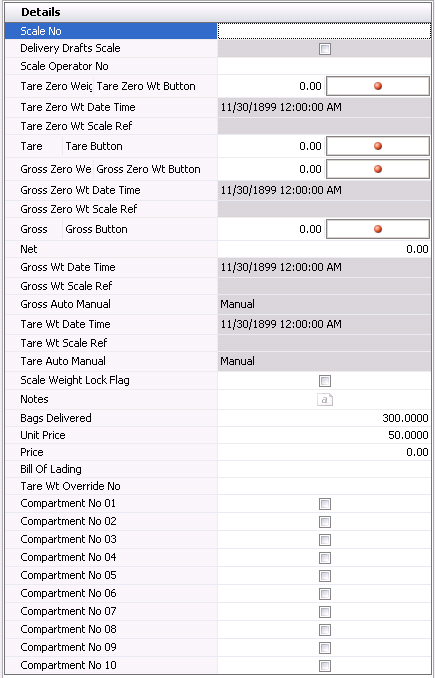Check Compartment No 09
The width and height of the screenshot is (435, 678).
coord(325,648)
